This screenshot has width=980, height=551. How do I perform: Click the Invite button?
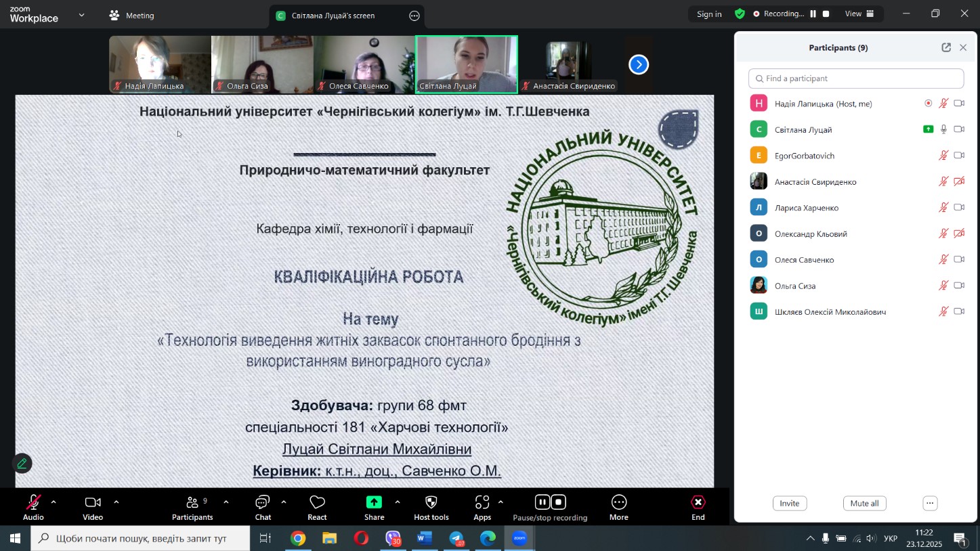(x=789, y=503)
